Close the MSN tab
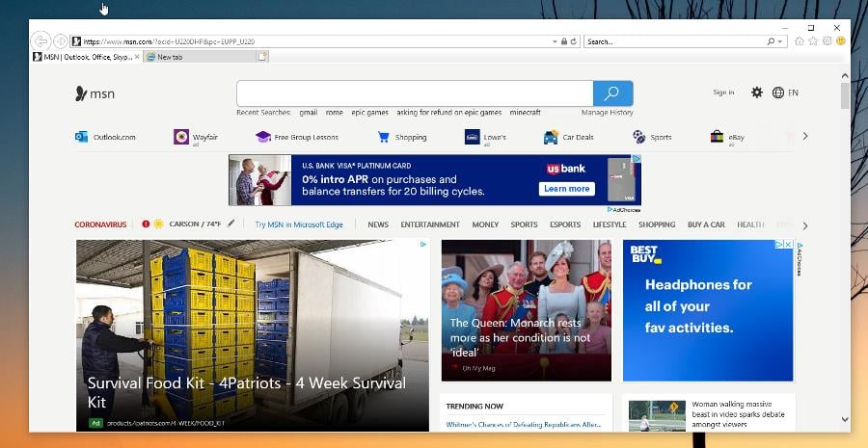The width and height of the screenshot is (868, 448). point(137,57)
